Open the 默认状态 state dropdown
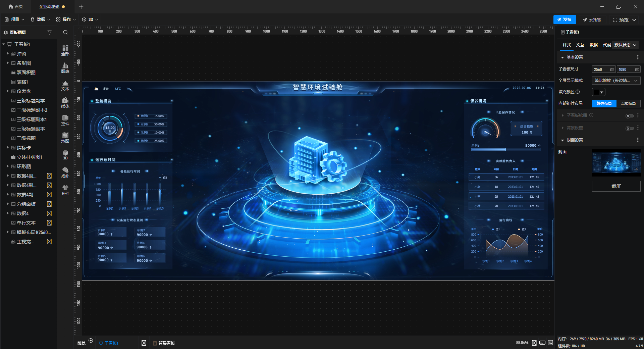 [x=626, y=45]
